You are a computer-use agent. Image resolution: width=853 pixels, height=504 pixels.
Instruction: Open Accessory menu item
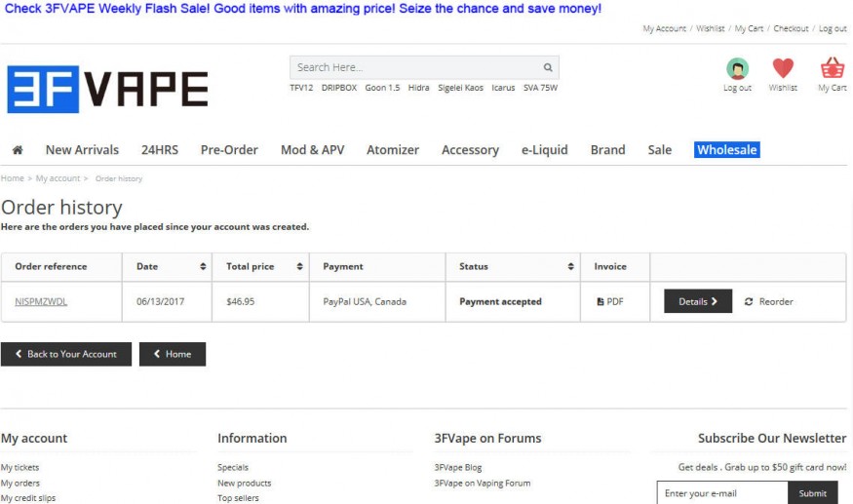point(470,150)
